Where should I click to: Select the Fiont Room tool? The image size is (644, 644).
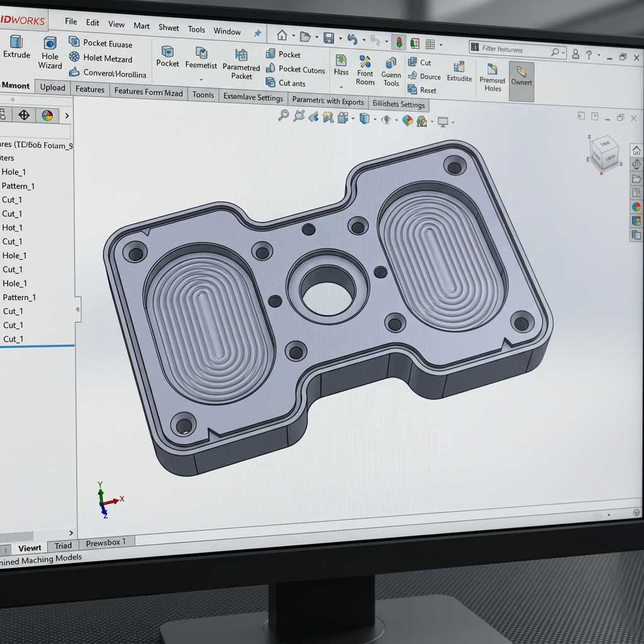(x=365, y=70)
